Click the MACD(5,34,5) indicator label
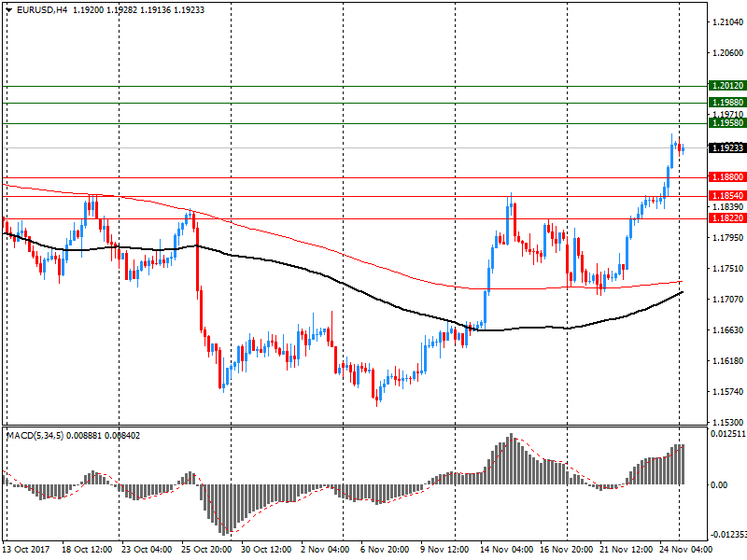 35,435
